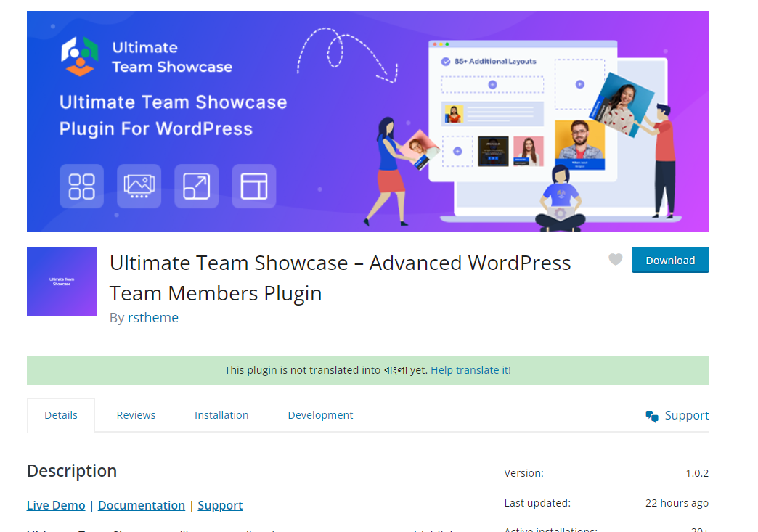The height and width of the screenshot is (532, 758).
Task: Click the '85+ Additional Layouts' banner text
Action: click(x=495, y=62)
